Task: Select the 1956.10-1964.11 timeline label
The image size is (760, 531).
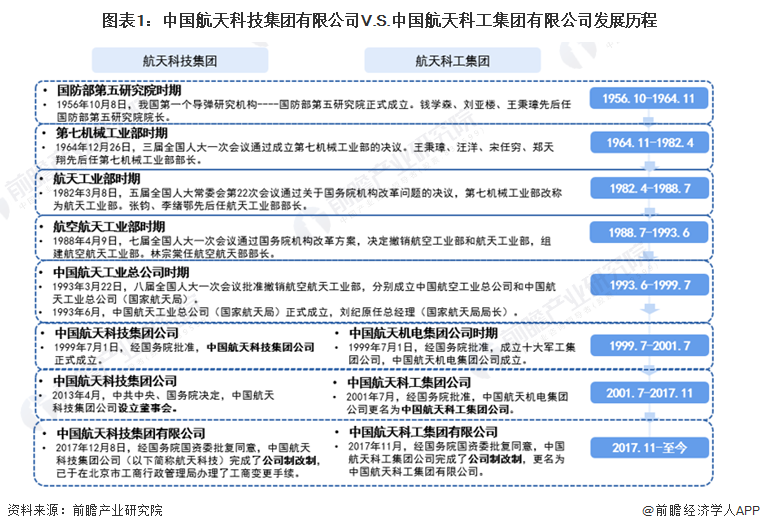Action: pos(649,98)
